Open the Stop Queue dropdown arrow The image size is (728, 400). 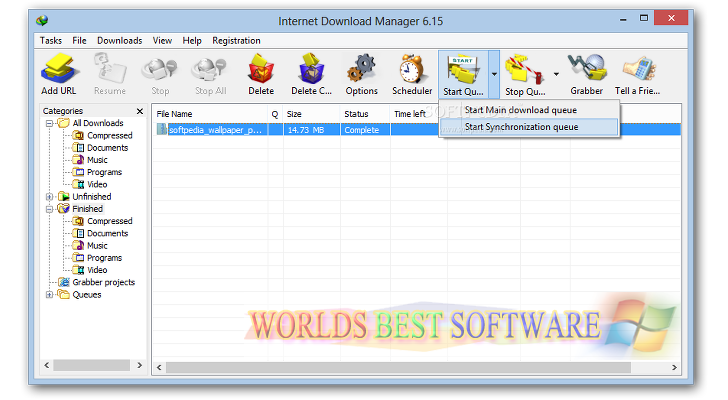point(556,74)
